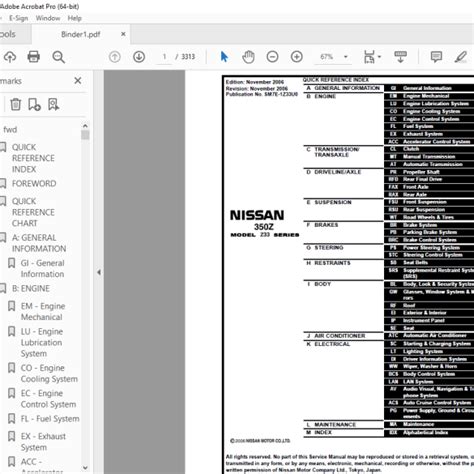Click bookmark icon beside CO - Engine Cooling

point(11,368)
